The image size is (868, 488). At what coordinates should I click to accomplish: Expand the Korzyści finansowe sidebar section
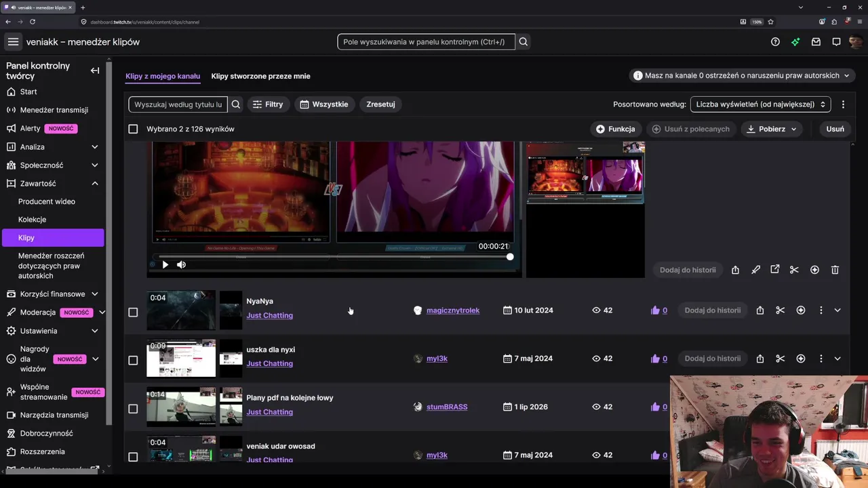click(95, 294)
